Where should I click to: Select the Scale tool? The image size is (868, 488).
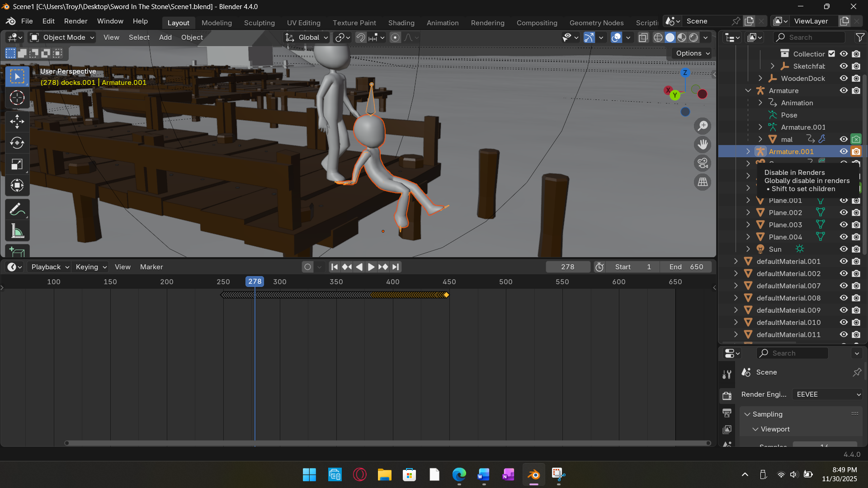[x=17, y=164]
